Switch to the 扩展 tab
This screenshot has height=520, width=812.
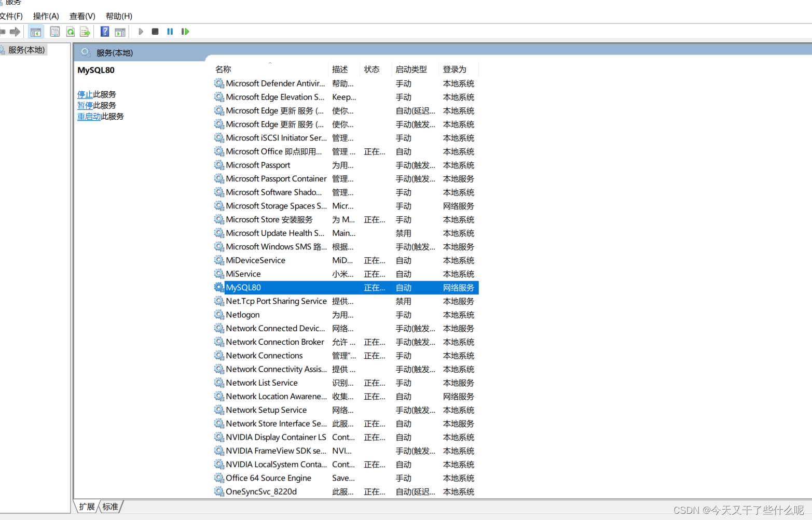click(87, 507)
